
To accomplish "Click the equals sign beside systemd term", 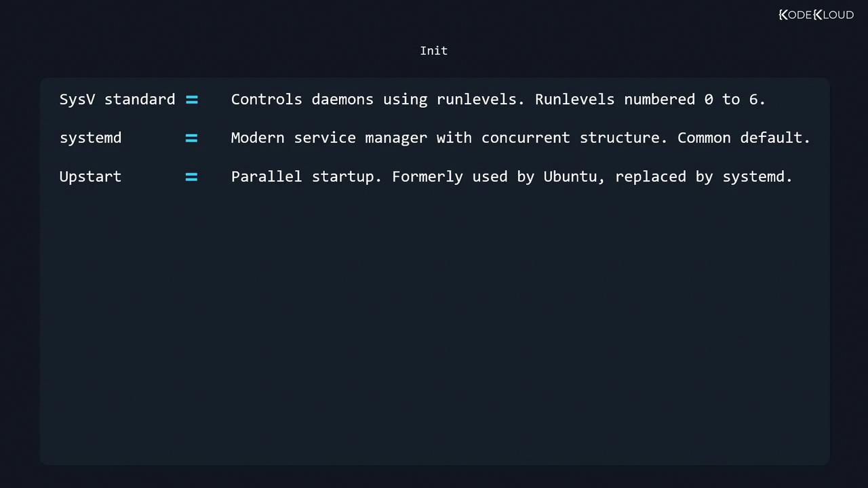I will 192,138.
